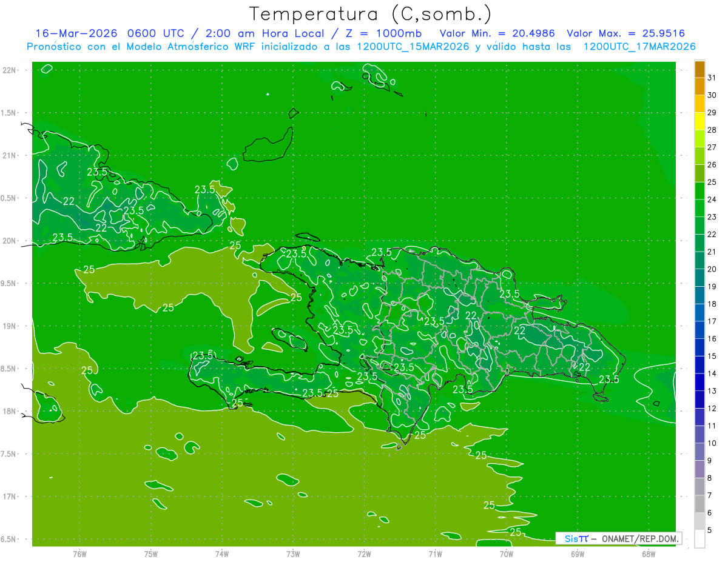
Task: Click the "22N" latitude axis label
Action: coord(10,70)
